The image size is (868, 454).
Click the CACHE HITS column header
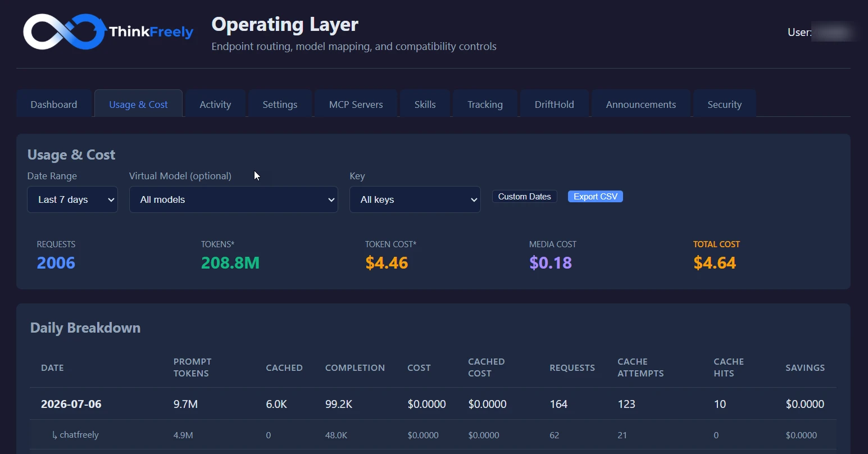[x=729, y=367]
